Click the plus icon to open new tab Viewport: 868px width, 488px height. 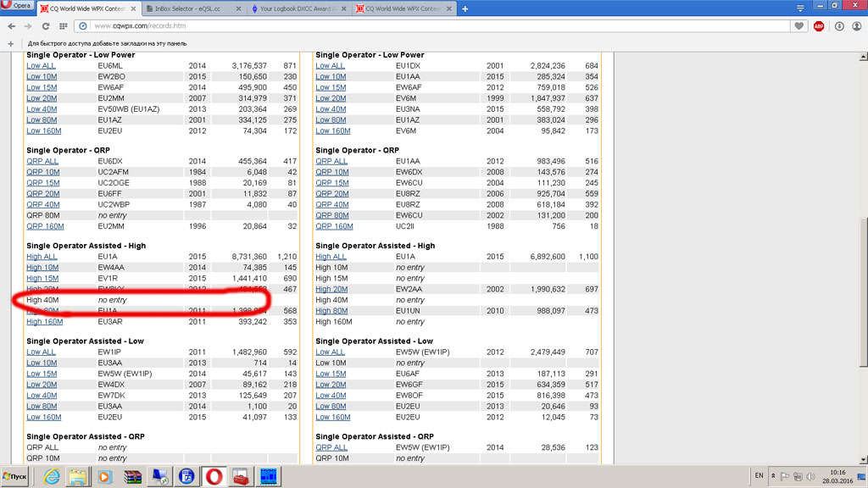465,8
